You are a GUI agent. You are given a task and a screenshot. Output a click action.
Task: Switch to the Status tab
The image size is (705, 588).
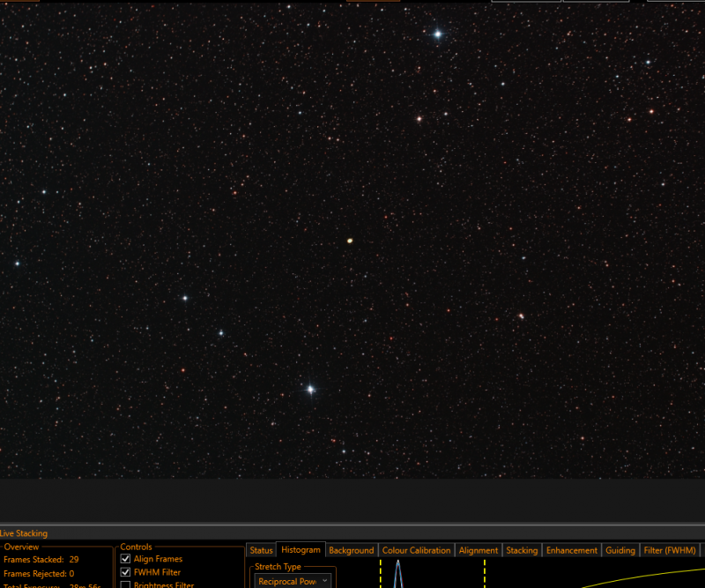coord(261,550)
